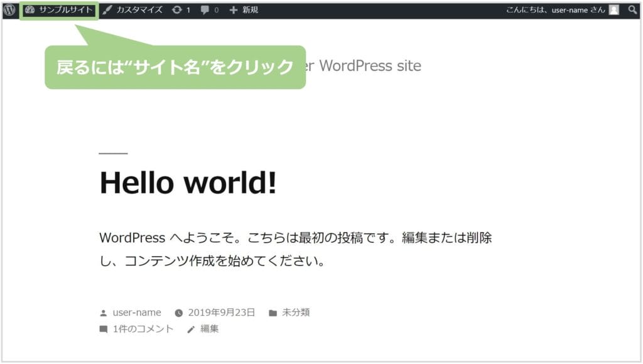Click the 編集 edit post link
The width and height of the screenshot is (643, 364).
[210, 329]
